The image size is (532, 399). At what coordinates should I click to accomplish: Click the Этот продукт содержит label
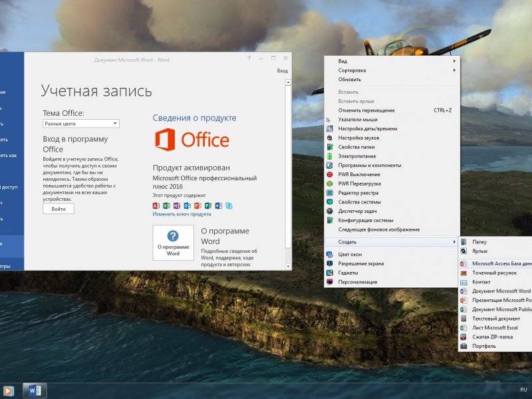179,196
